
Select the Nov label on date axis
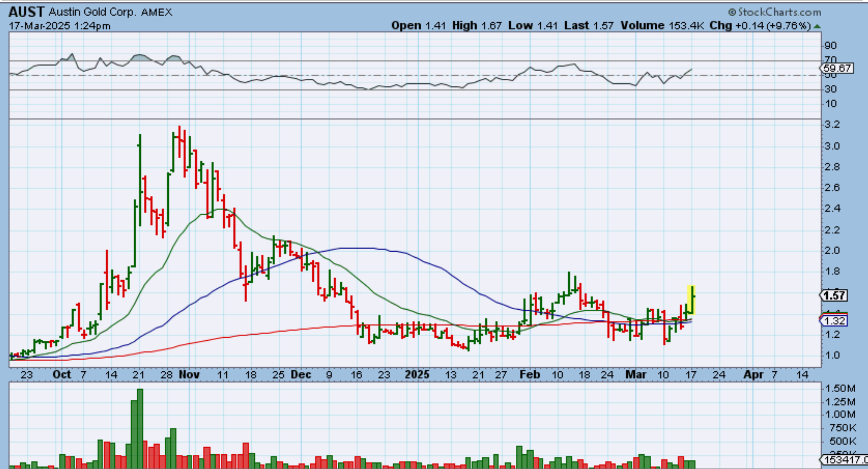tap(189, 375)
